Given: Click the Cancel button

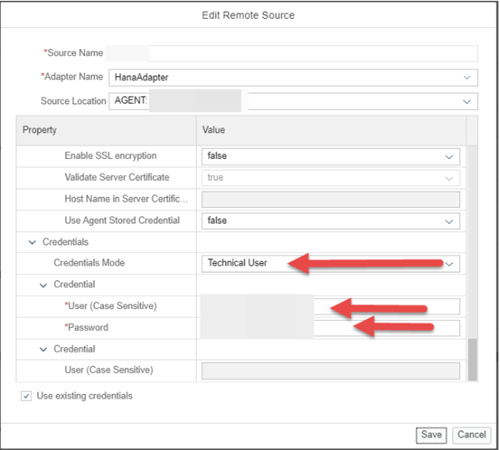Looking at the screenshot, I should [x=471, y=435].
